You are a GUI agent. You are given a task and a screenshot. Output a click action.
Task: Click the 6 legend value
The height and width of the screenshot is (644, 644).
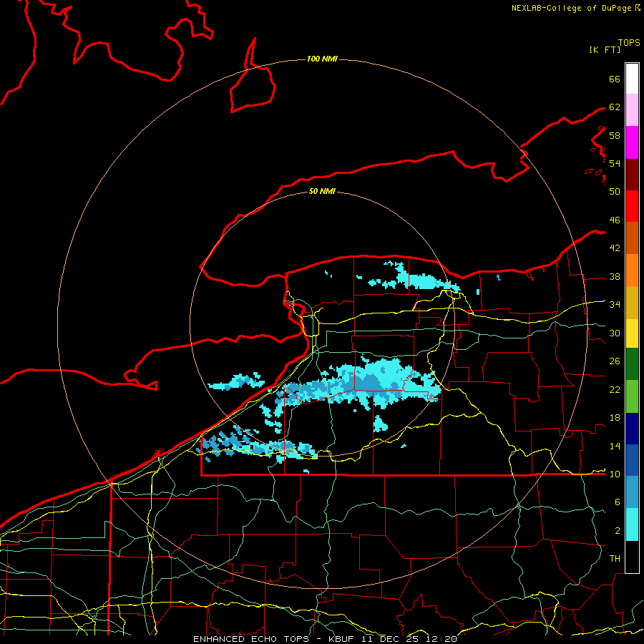617,502
